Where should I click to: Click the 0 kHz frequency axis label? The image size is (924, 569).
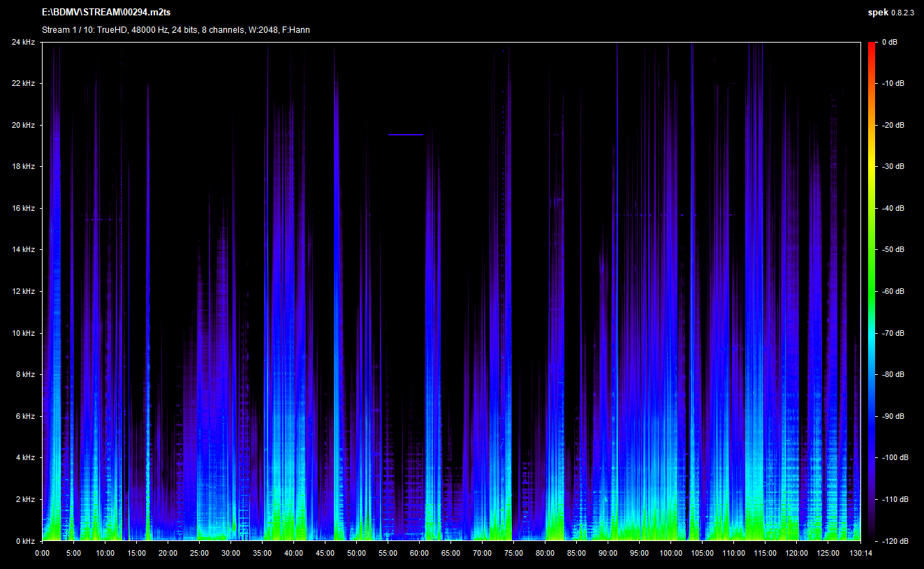pyautogui.click(x=24, y=541)
